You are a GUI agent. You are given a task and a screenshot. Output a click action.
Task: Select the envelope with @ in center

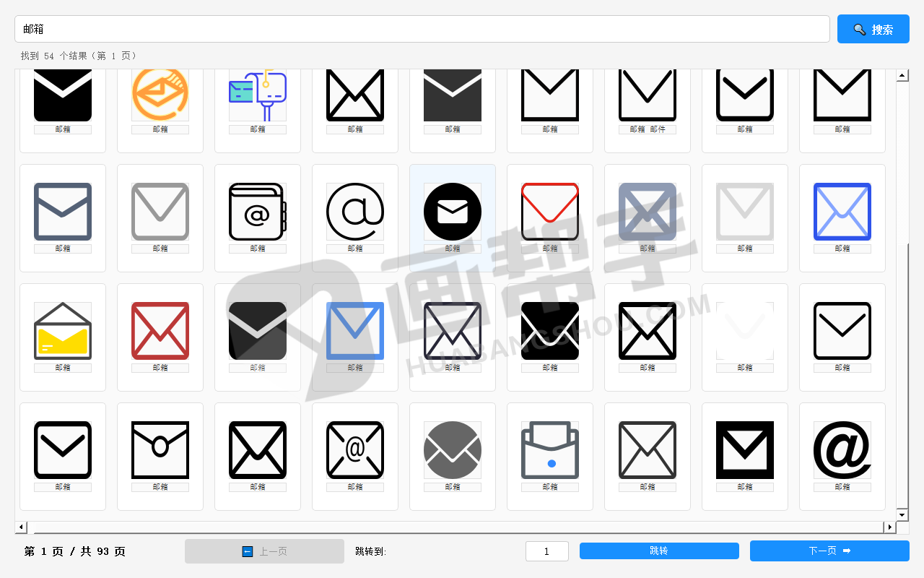click(355, 450)
